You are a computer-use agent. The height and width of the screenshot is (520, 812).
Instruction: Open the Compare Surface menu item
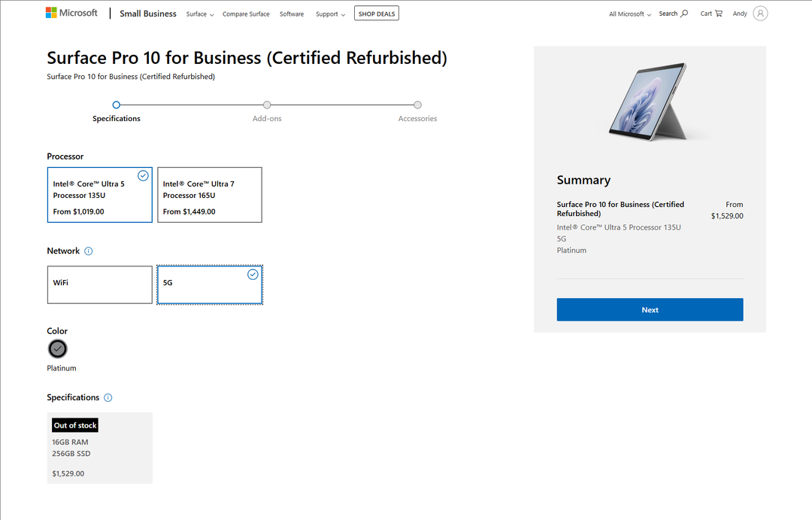tap(246, 14)
